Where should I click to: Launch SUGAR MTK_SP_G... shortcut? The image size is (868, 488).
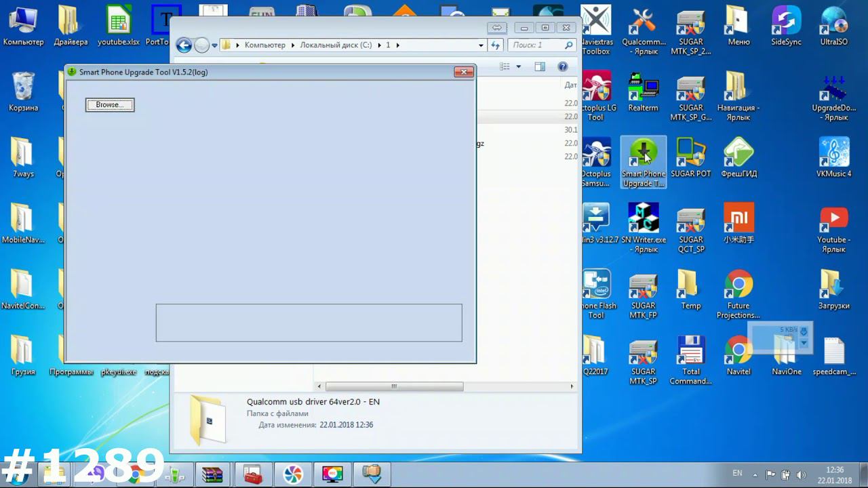point(691,96)
